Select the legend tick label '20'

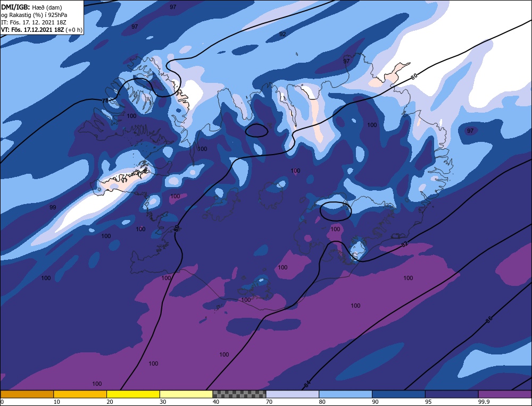pyautogui.click(x=110, y=402)
